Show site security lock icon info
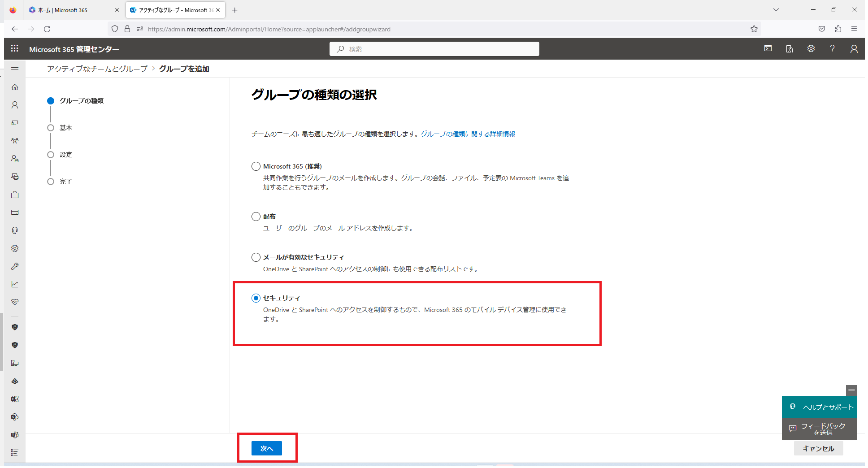This screenshot has width=868, height=468. (127, 29)
